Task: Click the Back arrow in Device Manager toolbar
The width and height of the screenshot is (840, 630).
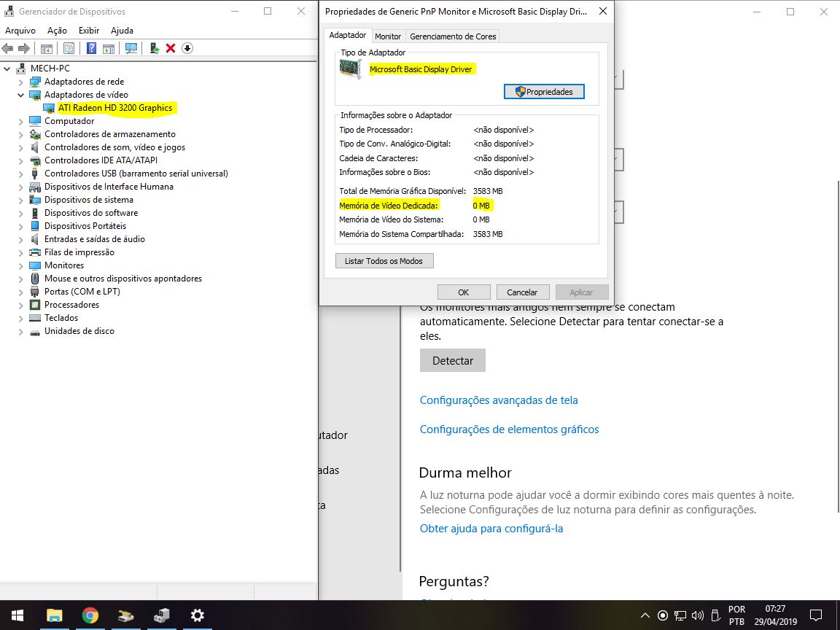Action: click(7, 48)
